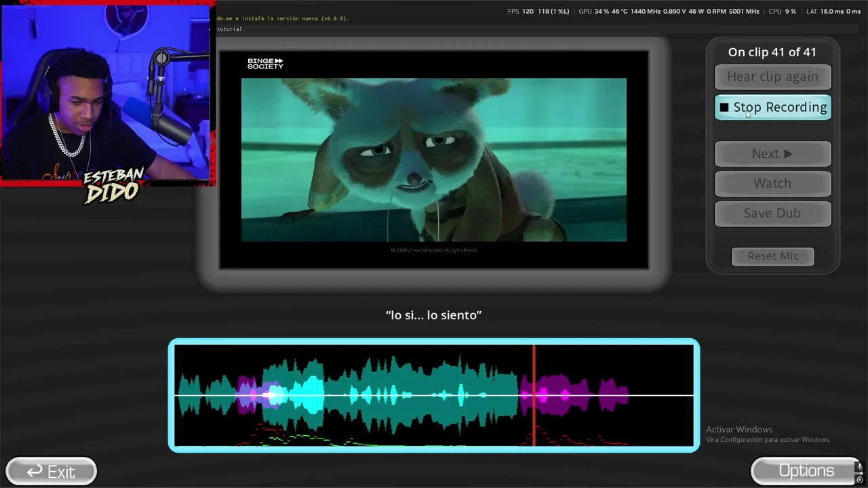Click the Esteban Dido webcam overlay

coord(107,94)
